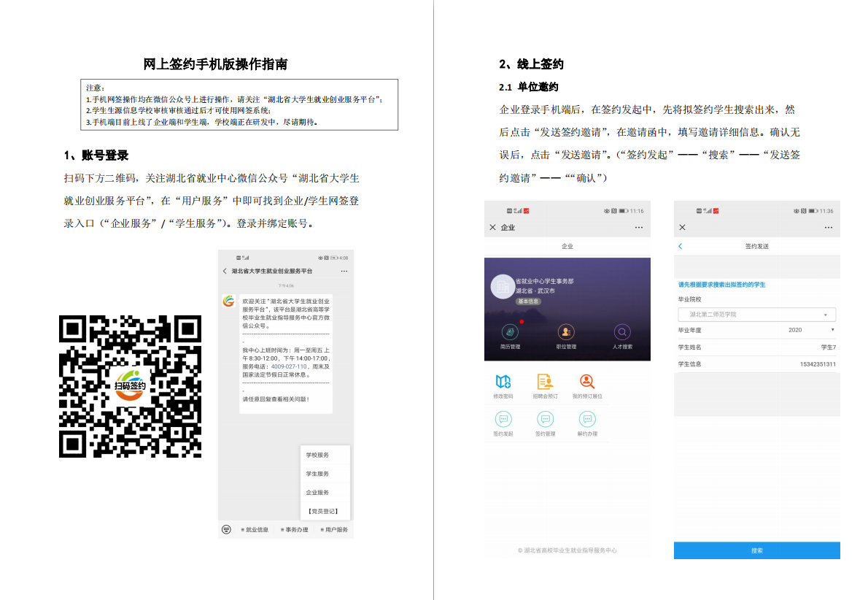Viewport: 868px width, 600px height.
Task: Click the heading 2、线上签约
Action: click(x=532, y=64)
